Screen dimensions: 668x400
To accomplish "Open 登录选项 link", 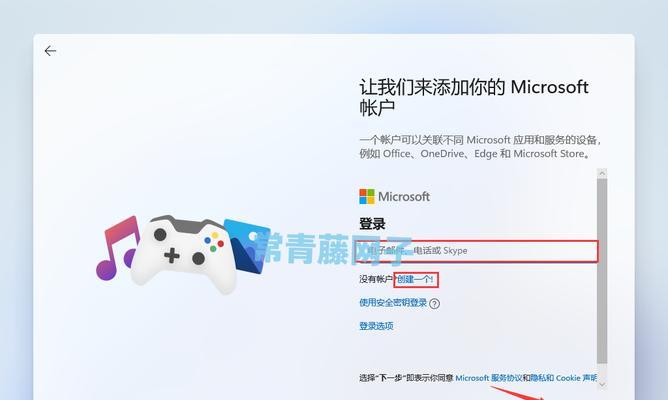I will click(376, 326).
